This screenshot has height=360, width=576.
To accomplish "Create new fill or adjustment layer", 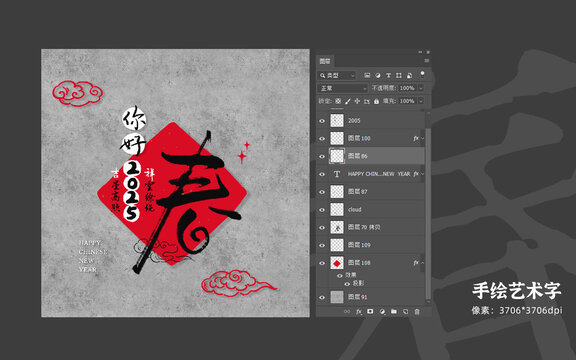I will coord(382,312).
